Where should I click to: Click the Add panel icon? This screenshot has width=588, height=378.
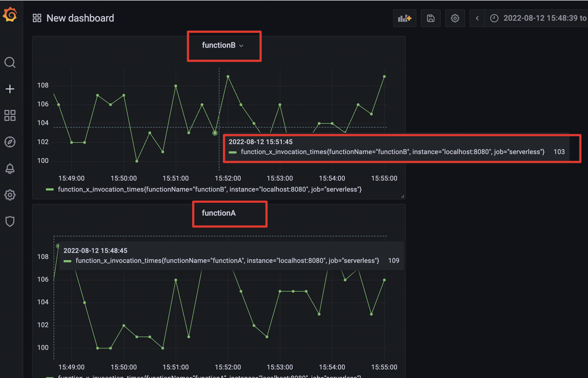click(405, 18)
